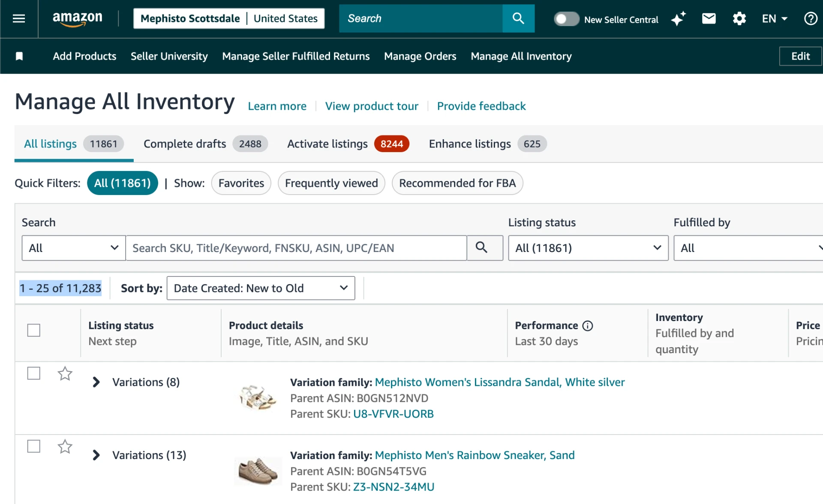Click Provide feedback link
Viewport: 823px width, 504px height.
481,106
